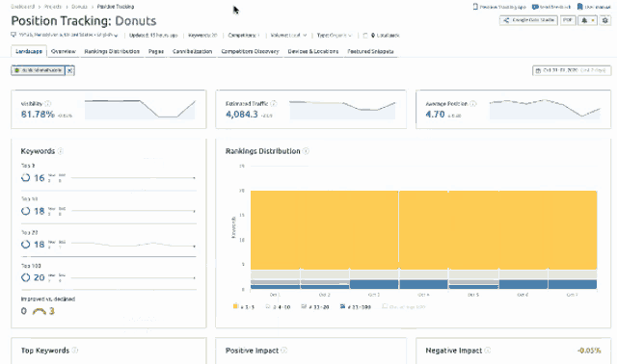Open the notification bell dropdown

587,20
